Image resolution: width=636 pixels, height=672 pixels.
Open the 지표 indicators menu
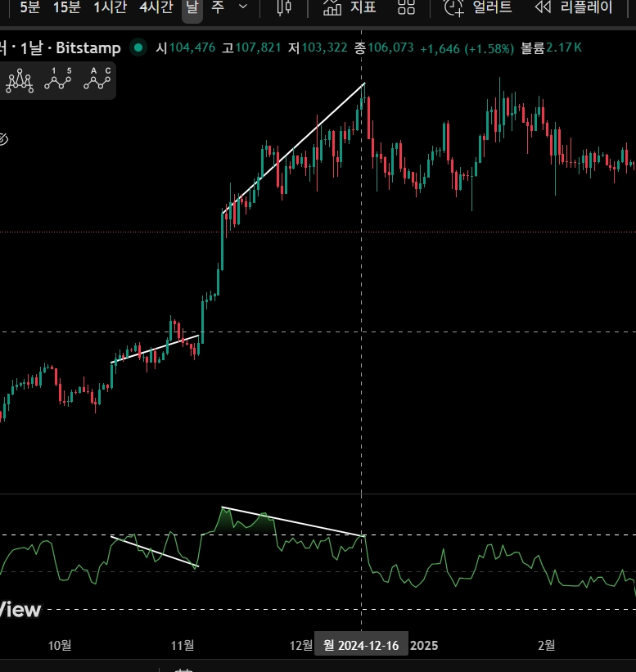350,7
